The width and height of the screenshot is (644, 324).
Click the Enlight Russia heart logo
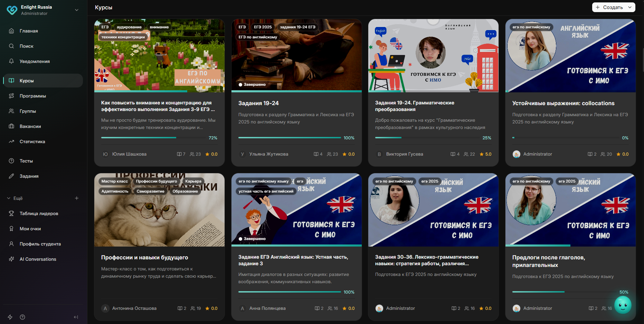(12, 10)
